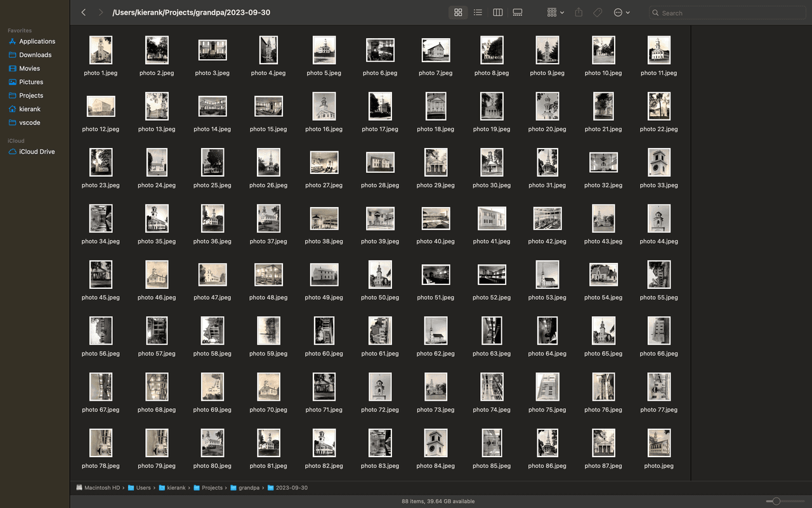
Task: Click grandpa folder in path bar
Action: 249,488
